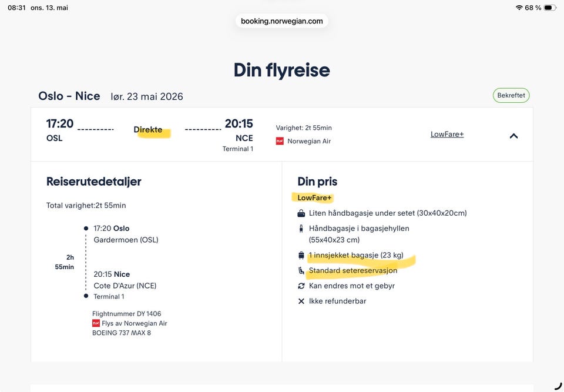Click the non-refundable X icon
This screenshot has height=392, width=564.
point(301,301)
